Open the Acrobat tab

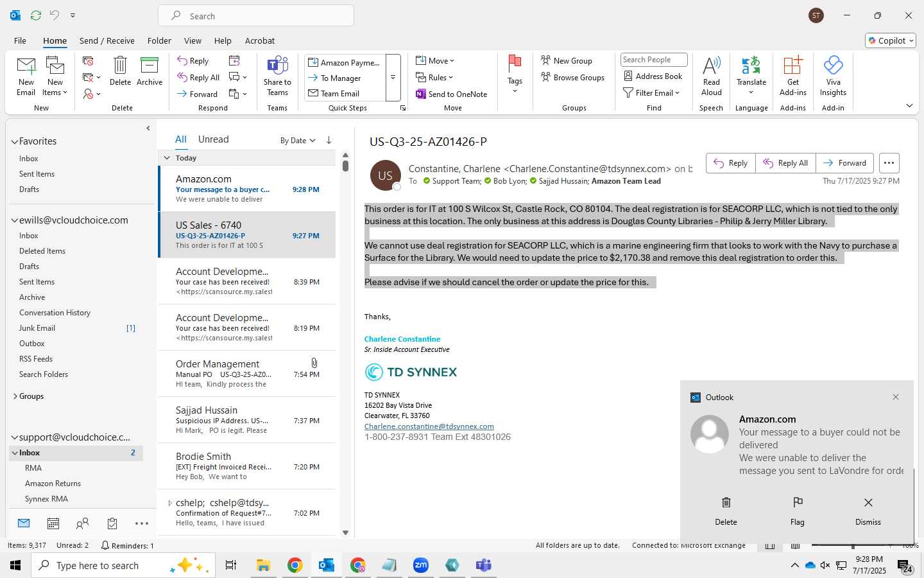[x=260, y=40]
